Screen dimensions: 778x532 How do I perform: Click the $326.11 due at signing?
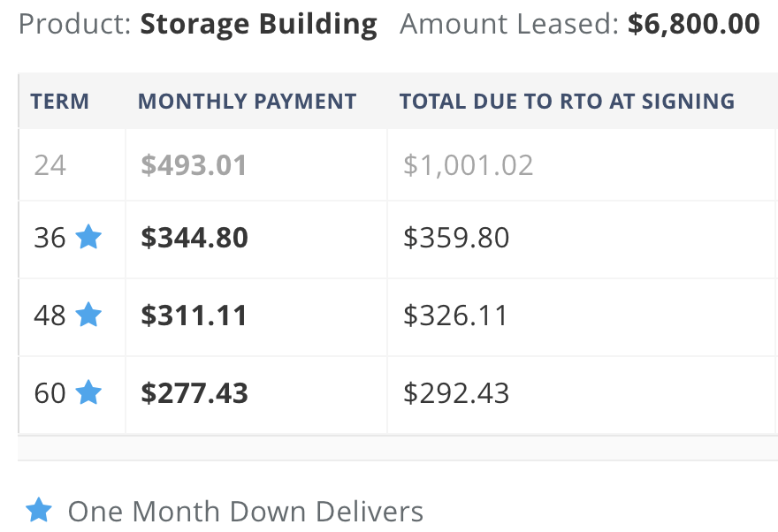coord(455,315)
